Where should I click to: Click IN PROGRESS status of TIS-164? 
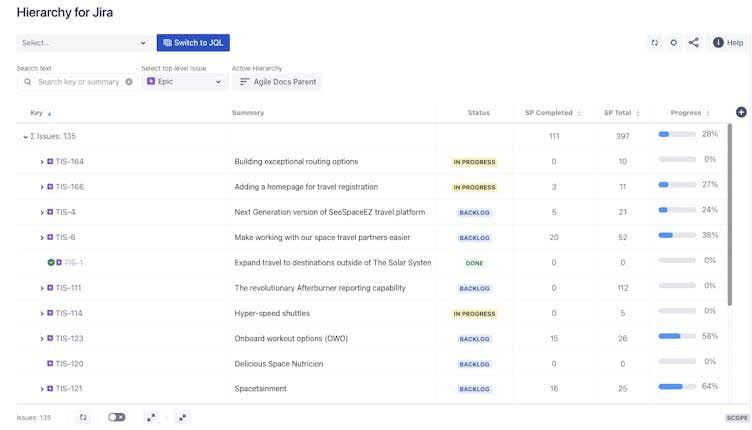(474, 162)
